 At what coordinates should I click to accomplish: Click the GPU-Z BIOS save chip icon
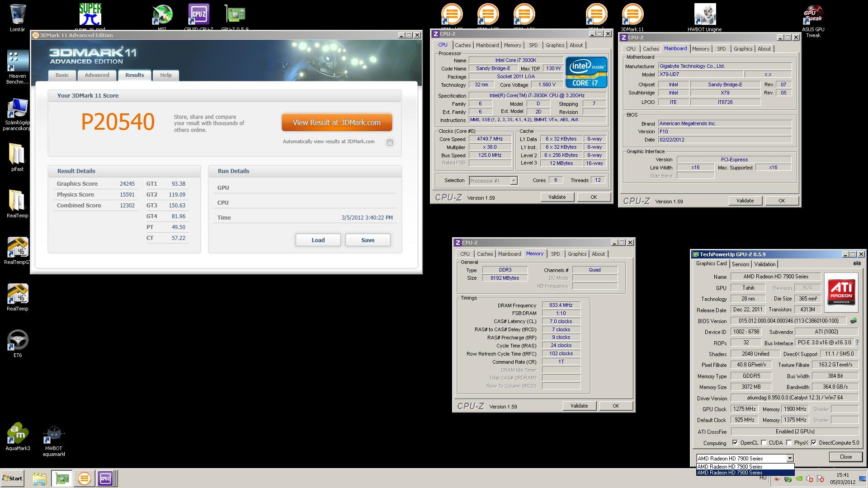point(853,321)
